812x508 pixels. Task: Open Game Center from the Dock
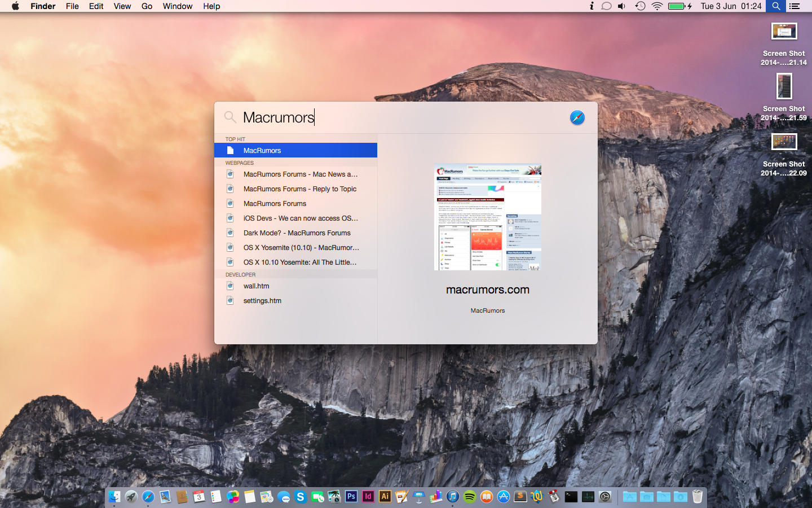coord(233,497)
